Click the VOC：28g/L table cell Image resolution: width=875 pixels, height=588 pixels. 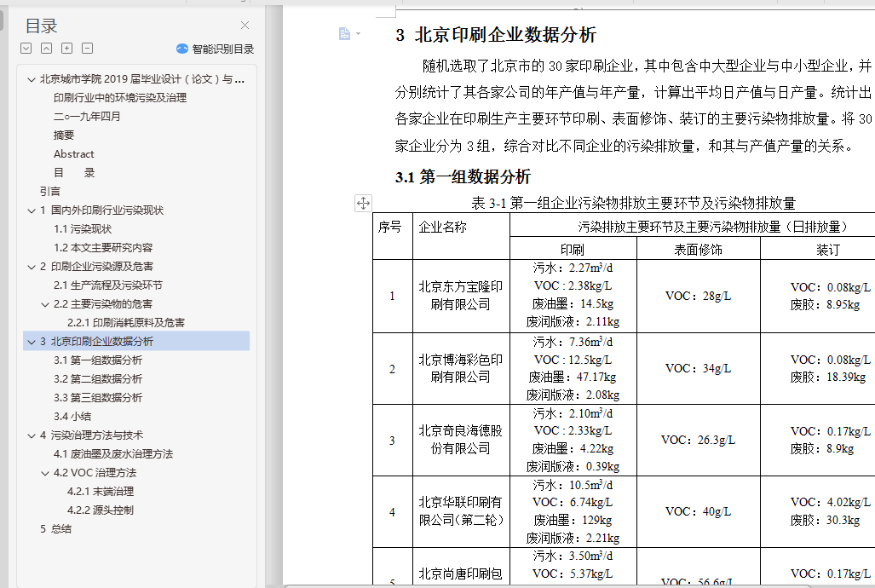(x=698, y=296)
